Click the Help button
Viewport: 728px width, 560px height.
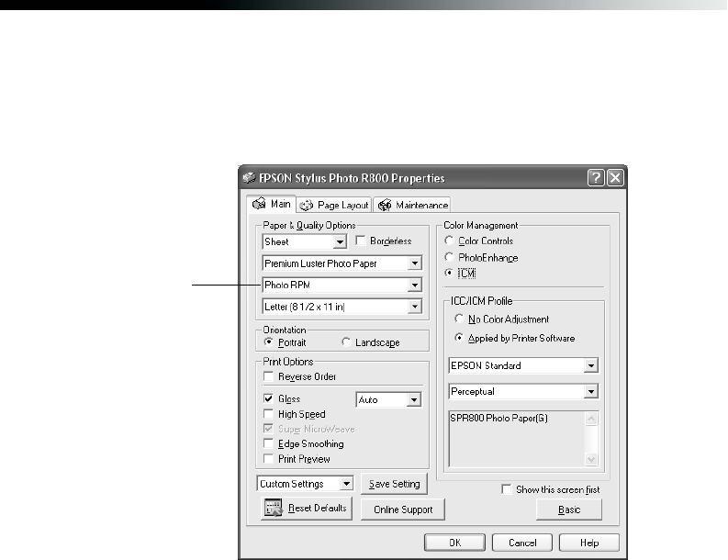point(589,543)
